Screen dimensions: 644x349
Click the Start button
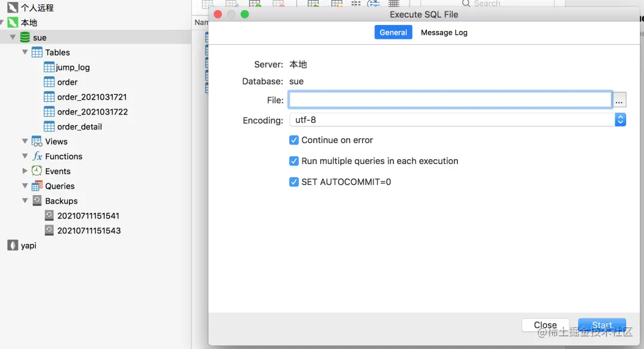point(602,325)
